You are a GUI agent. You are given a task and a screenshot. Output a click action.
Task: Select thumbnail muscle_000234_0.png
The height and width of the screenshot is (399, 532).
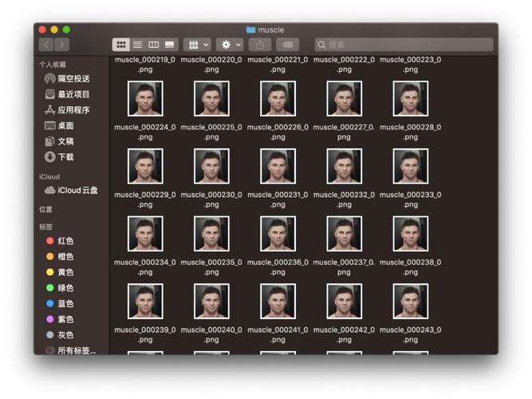[x=145, y=234]
